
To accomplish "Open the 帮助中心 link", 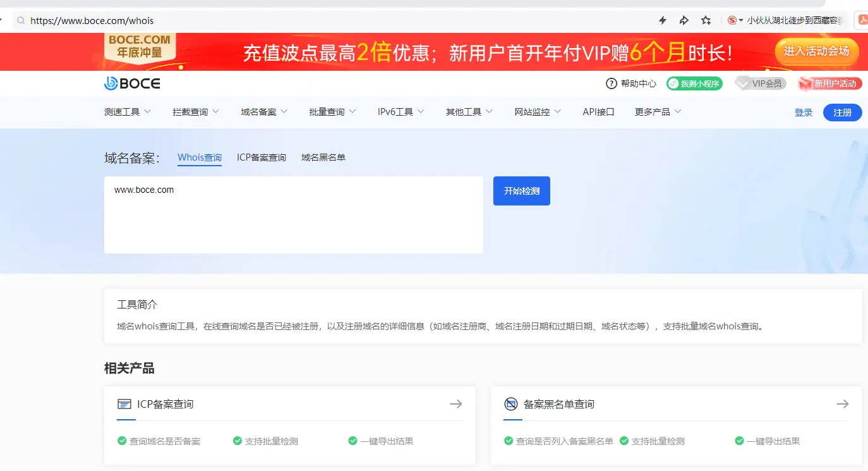I will [x=639, y=83].
